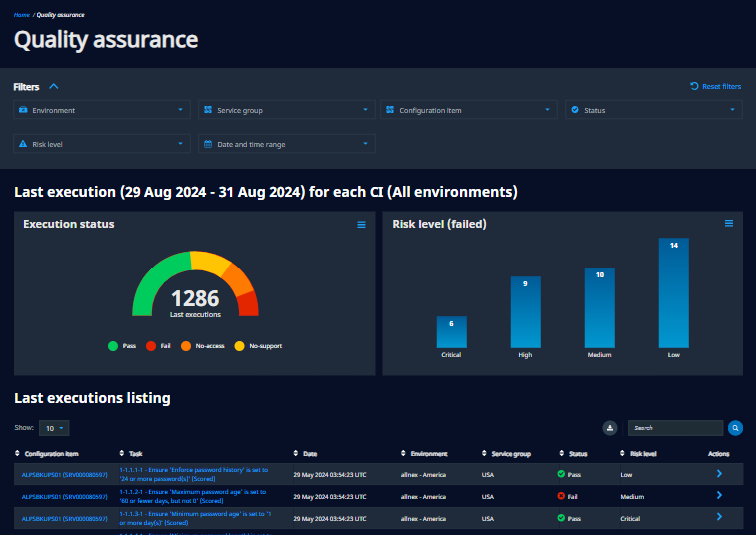The height and width of the screenshot is (535, 756).
Task: Expand the Service group dropdown
Action: (286, 110)
